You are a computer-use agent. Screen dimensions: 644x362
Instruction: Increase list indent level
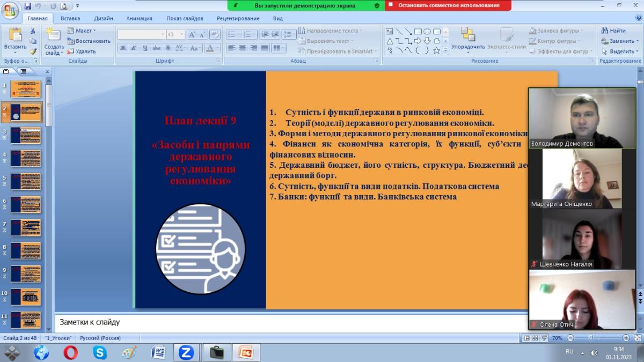pos(275,34)
